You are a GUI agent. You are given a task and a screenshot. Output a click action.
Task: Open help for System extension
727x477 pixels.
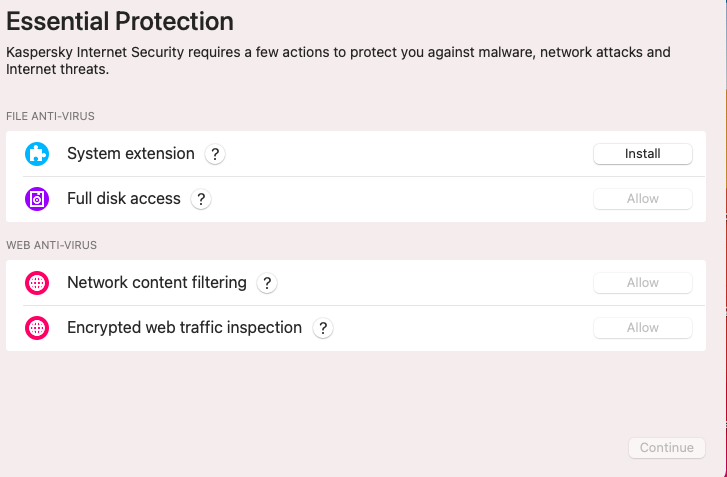tap(214, 154)
